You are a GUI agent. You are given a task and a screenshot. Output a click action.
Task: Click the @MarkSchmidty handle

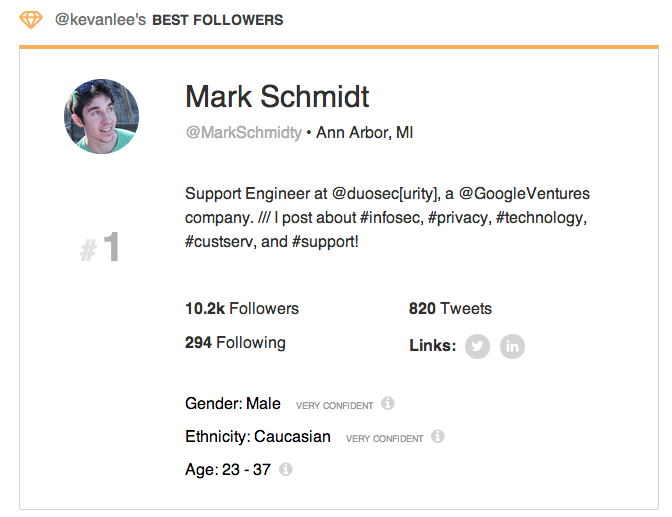coord(243,132)
